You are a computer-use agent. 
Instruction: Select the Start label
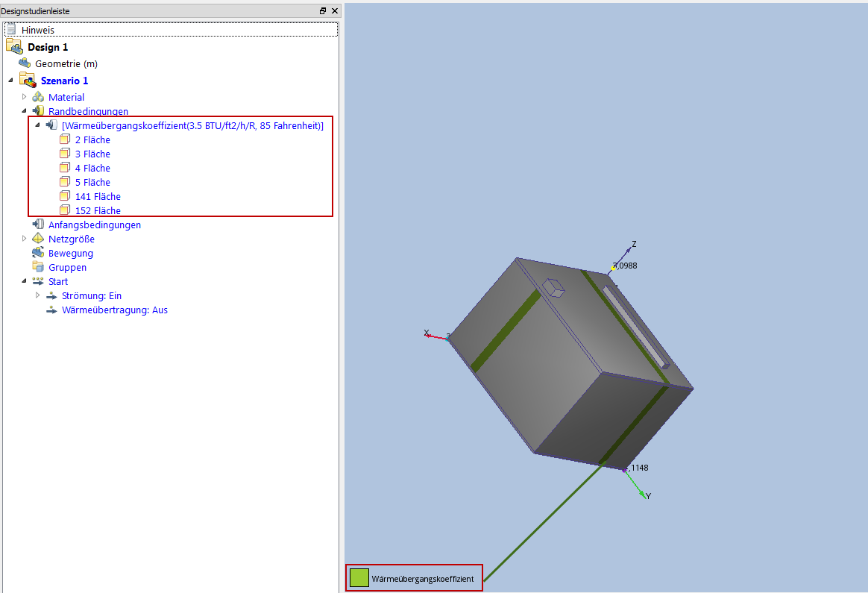(x=57, y=282)
